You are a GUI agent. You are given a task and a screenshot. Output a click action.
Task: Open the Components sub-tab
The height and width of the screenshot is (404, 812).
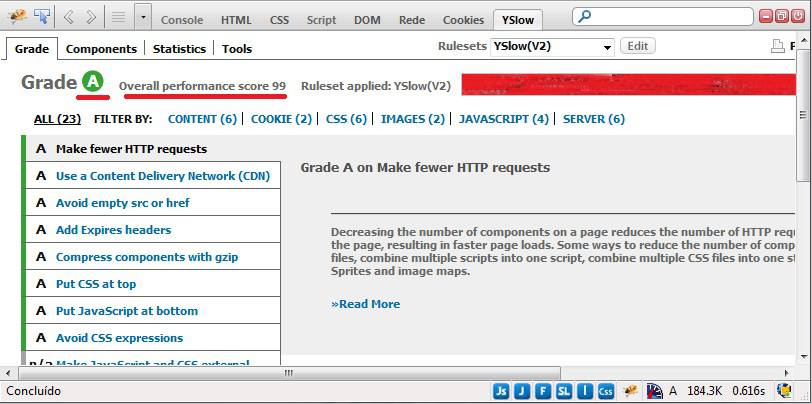(x=102, y=49)
